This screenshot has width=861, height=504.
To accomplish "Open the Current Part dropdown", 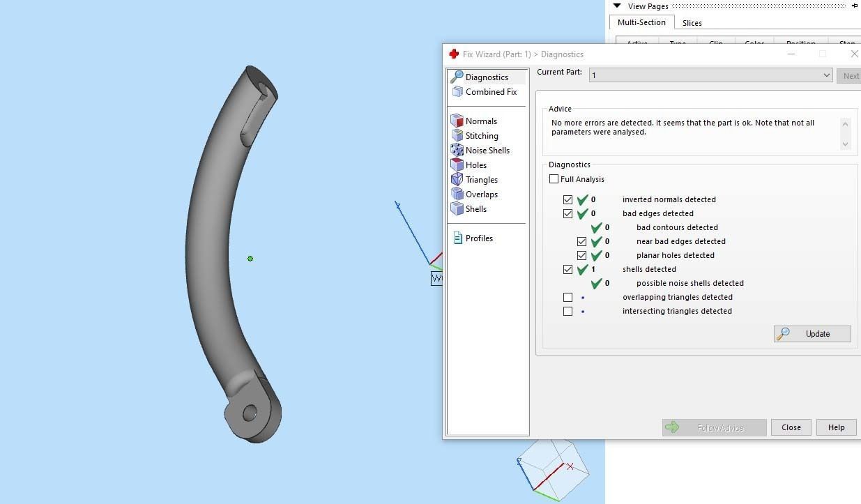I will pos(711,75).
